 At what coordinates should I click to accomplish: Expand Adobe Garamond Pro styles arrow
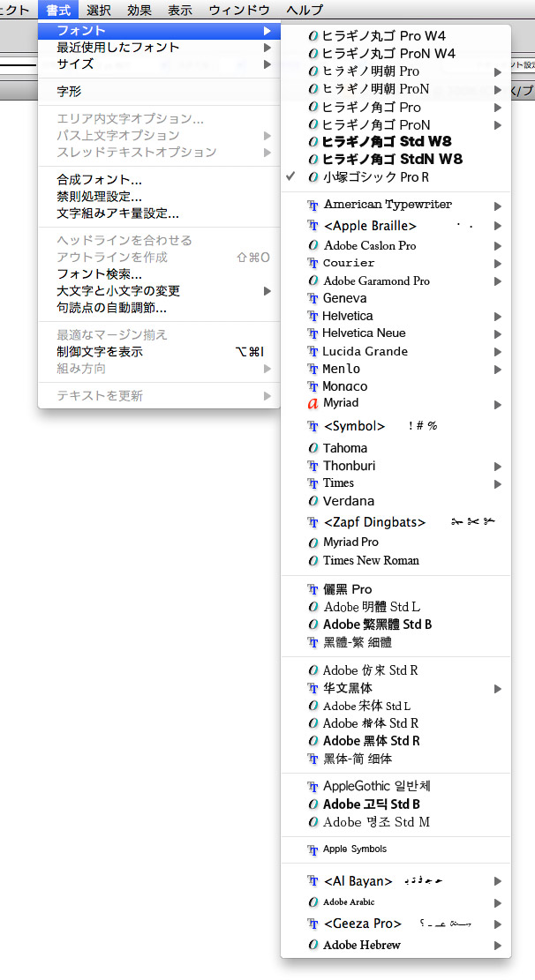(x=498, y=282)
